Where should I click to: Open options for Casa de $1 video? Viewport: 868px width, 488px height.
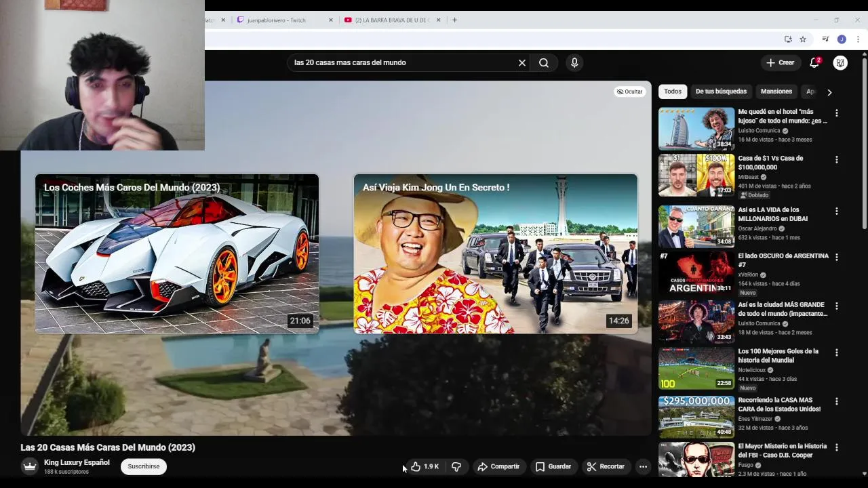(837, 160)
